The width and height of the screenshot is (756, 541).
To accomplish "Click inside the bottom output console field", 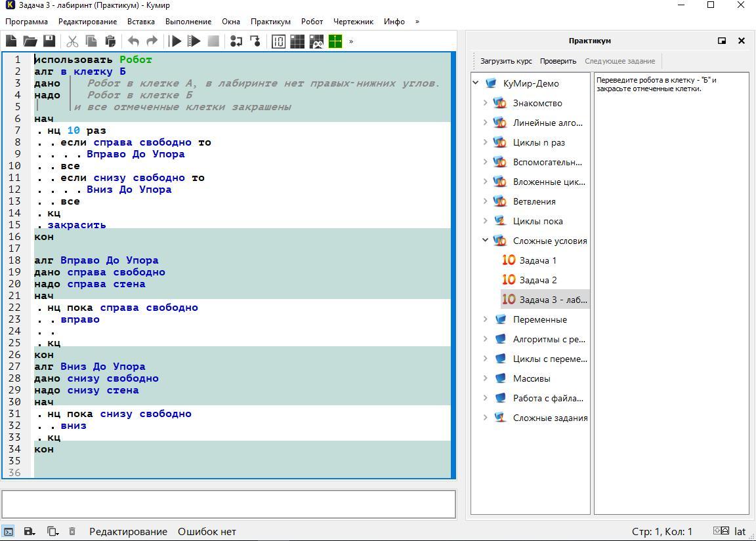I will pos(228,504).
